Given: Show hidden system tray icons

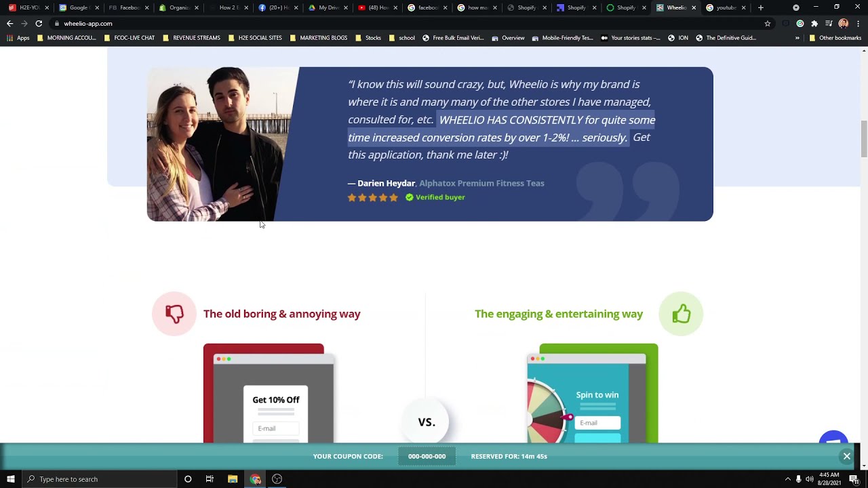Looking at the screenshot, I should pos(787,479).
